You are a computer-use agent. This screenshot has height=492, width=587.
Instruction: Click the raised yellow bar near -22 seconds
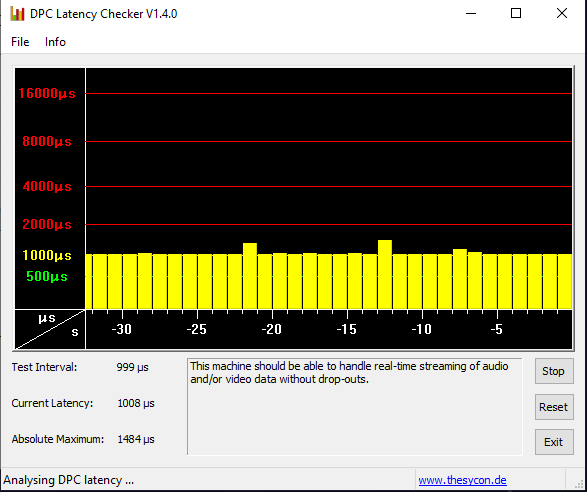(x=250, y=276)
